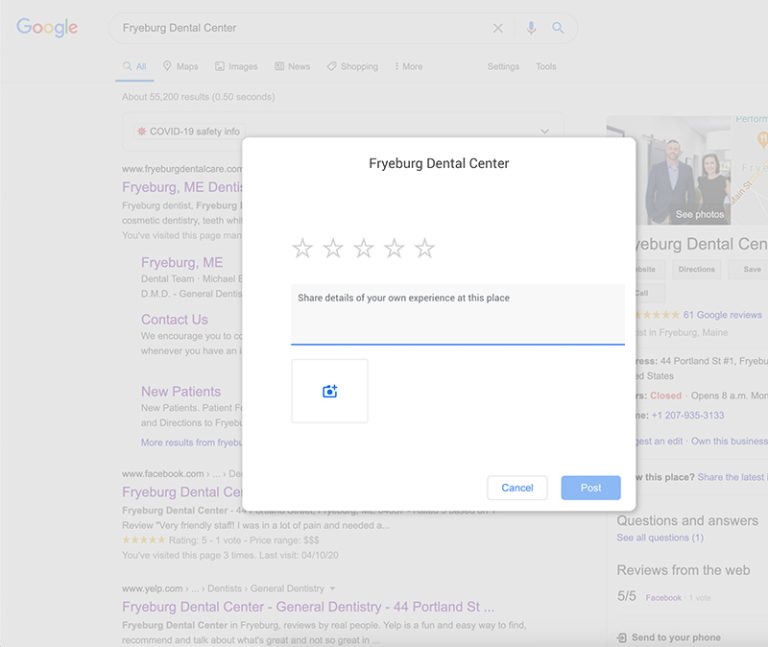
Task: Open the More search options menu
Action: tap(408, 66)
